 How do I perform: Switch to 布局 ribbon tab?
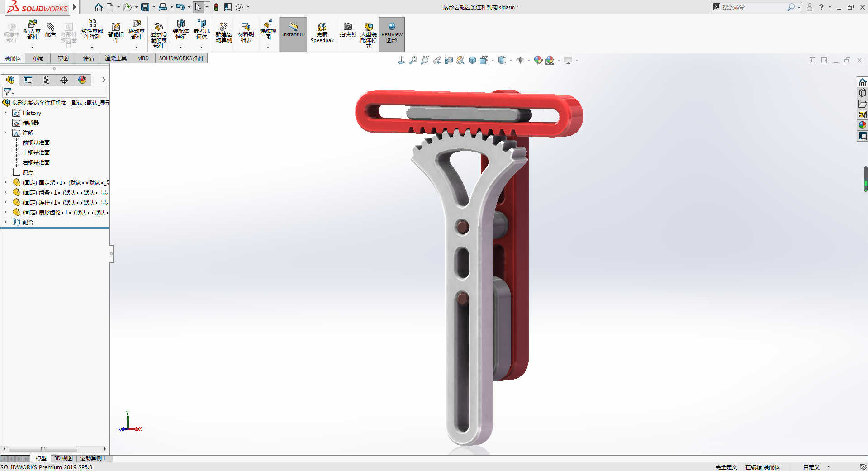click(x=38, y=58)
